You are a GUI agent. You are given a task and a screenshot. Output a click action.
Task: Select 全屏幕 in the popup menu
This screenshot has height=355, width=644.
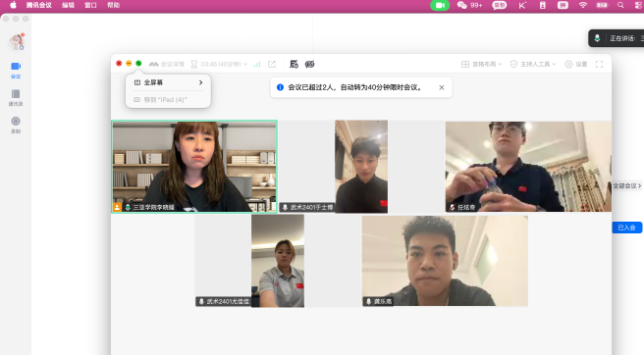(x=169, y=82)
